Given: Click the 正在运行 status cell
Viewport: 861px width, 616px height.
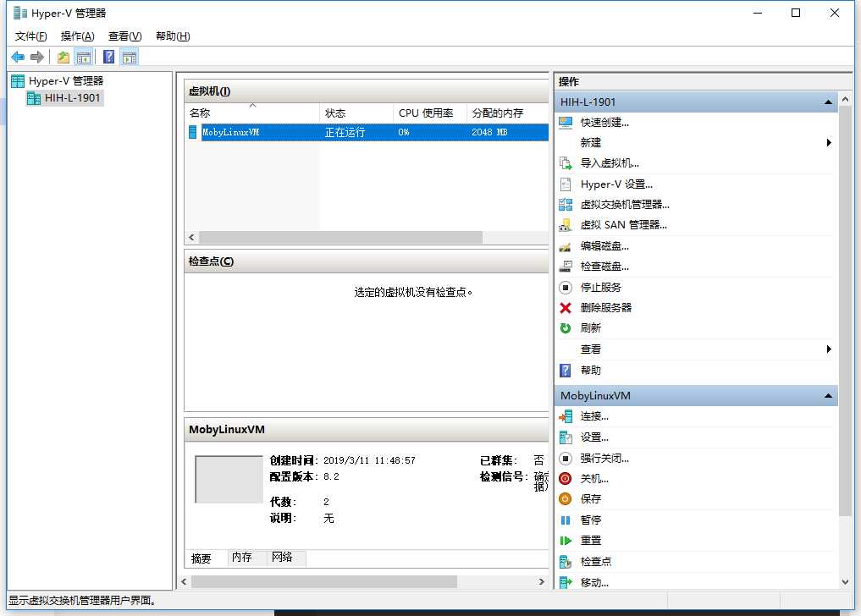Looking at the screenshot, I should click(x=345, y=132).
